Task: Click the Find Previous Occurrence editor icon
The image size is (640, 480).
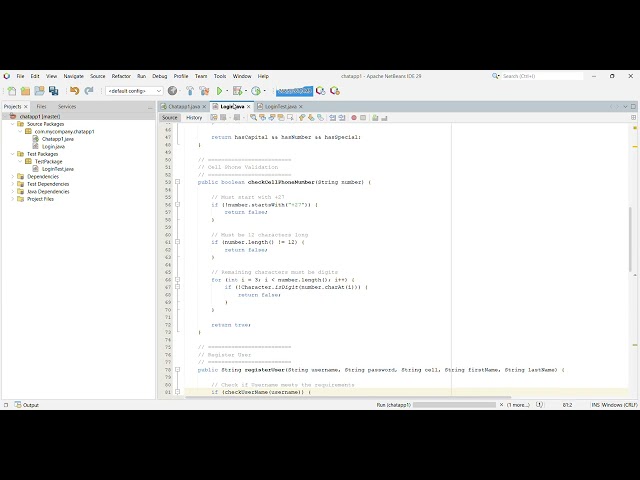Action: tap(262, 118)
